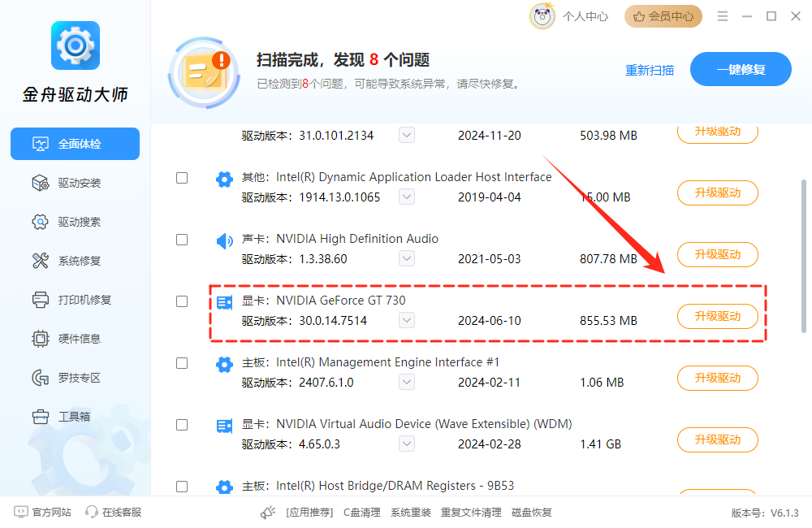Click the gear icon for Intel Dynamic Application Loader
This screenshot has height=528, width=812.
tap(224, 180)
